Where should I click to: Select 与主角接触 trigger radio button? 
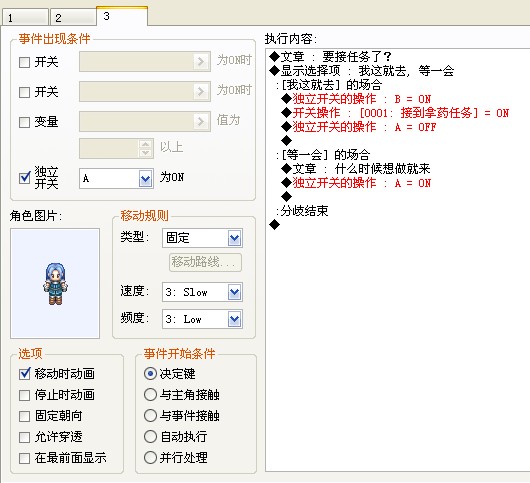[x=150, y=395]
